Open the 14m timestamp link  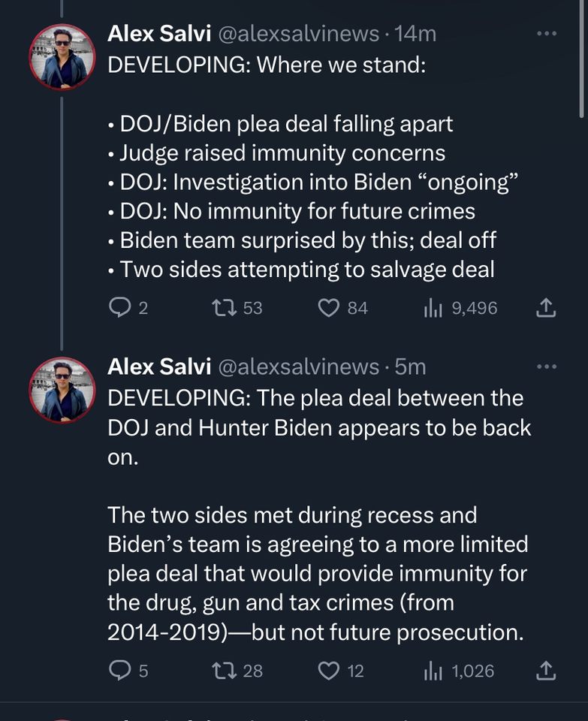415,34
